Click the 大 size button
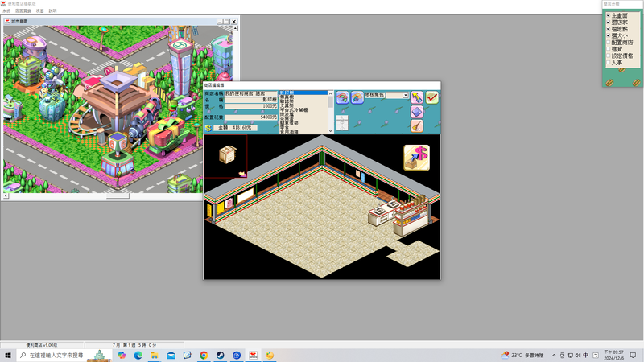 (341, 117)
